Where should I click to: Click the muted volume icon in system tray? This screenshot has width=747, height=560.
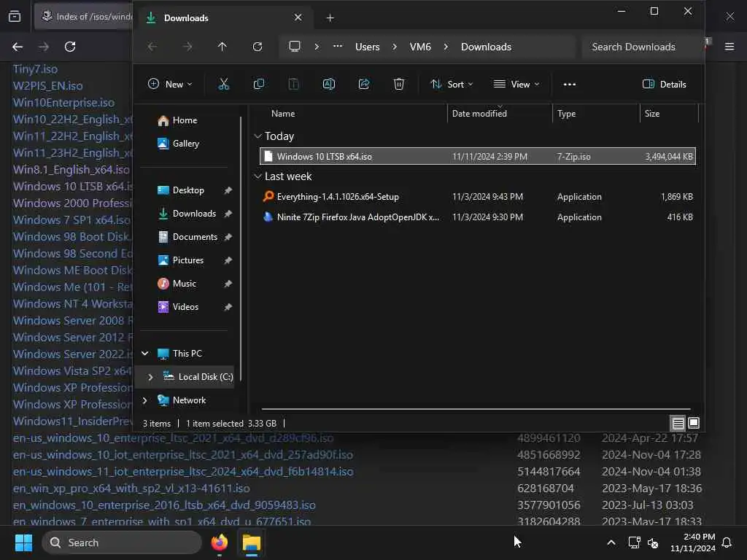(653, 542)
